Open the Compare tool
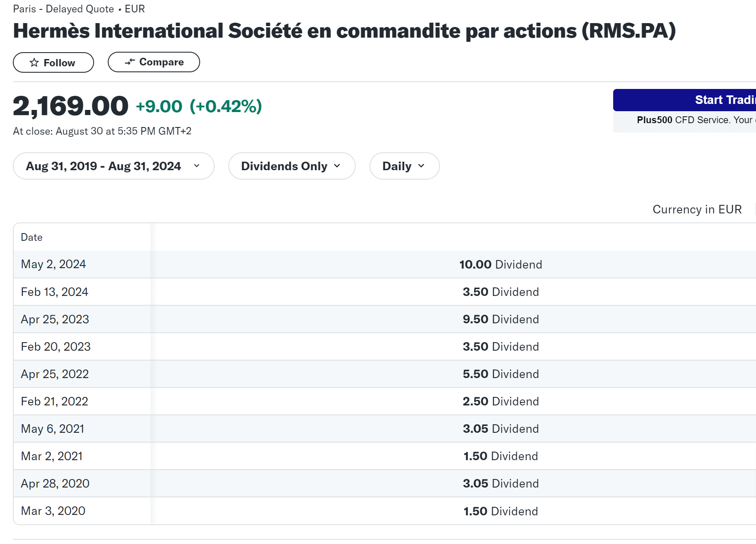Image resolution: width=756 pixels, height=544 pixels. 154,62
